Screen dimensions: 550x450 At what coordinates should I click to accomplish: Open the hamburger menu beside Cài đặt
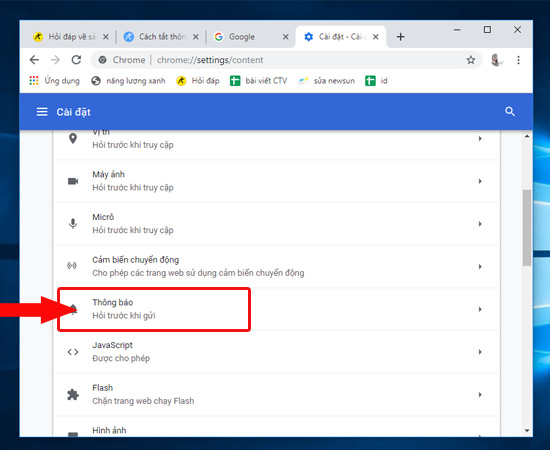click(x=42, y=112)
